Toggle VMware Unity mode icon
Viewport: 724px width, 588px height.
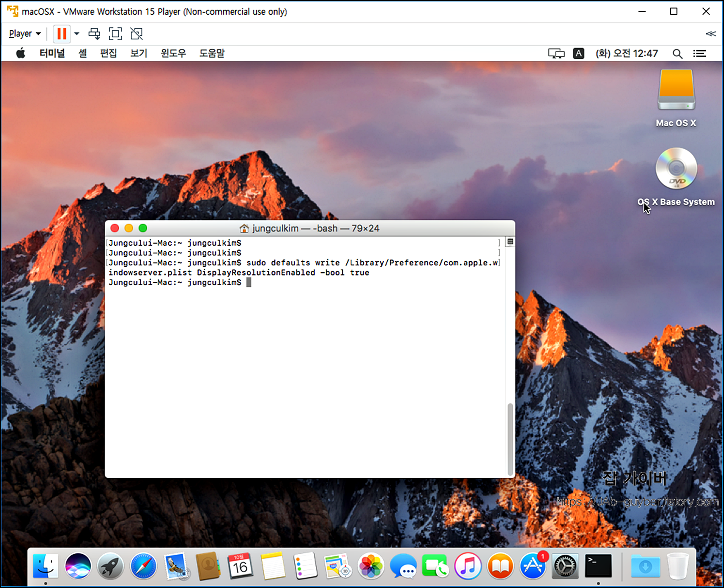point(137,34)
